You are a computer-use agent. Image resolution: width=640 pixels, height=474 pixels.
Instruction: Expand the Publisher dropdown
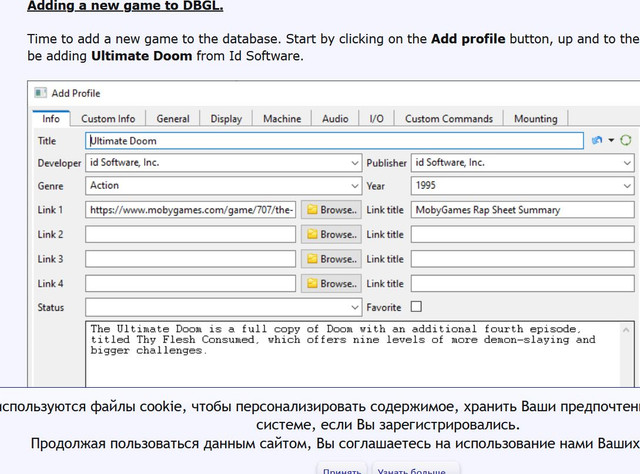pyautogui.click(x=627, y=163)
